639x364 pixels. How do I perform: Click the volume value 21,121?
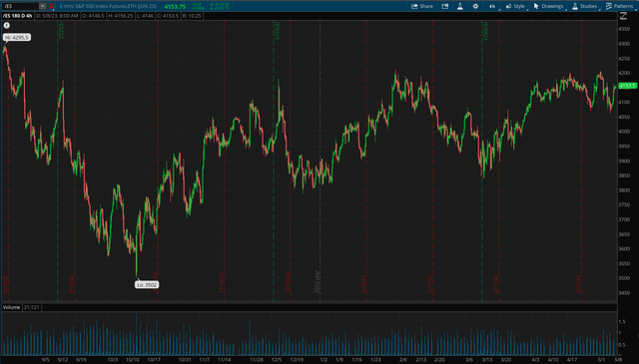(31, 307)
